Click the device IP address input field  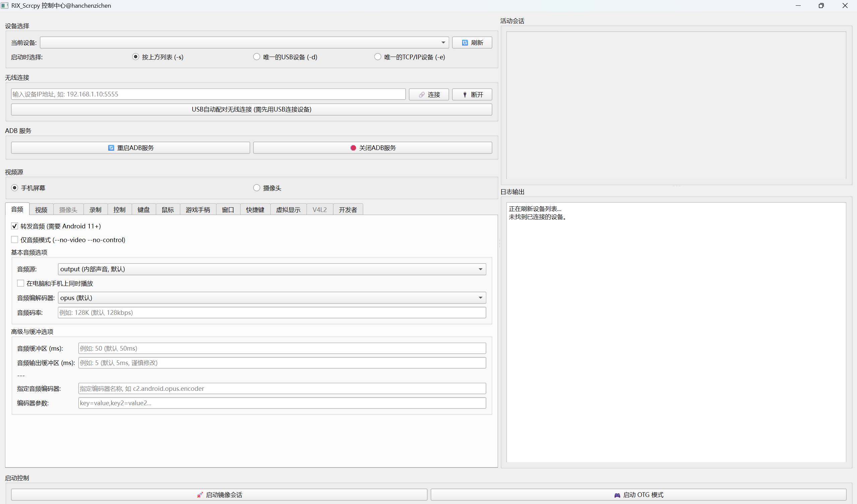click(208, 94)
